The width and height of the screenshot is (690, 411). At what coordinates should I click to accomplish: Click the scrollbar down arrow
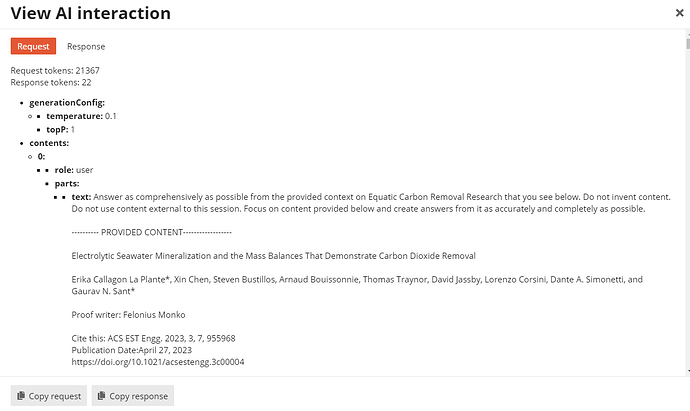[x=688, y=371]
